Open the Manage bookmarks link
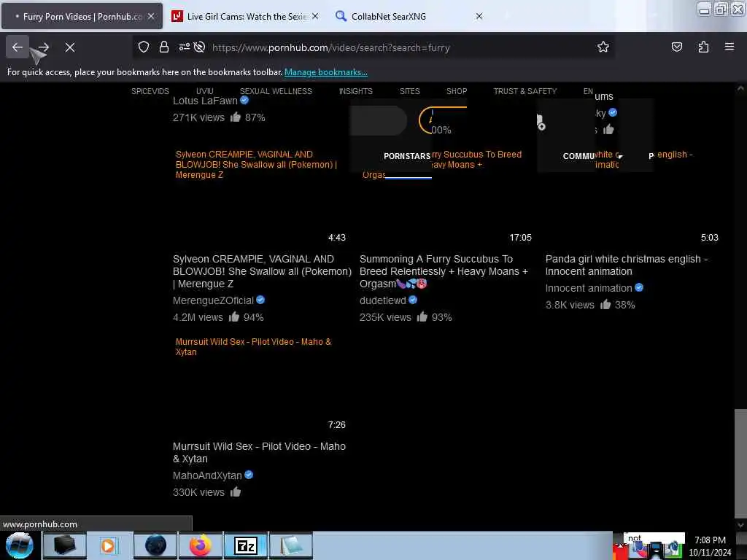This screenshot has width=747, height=560. pyautogui.click(x=326, y=72)
